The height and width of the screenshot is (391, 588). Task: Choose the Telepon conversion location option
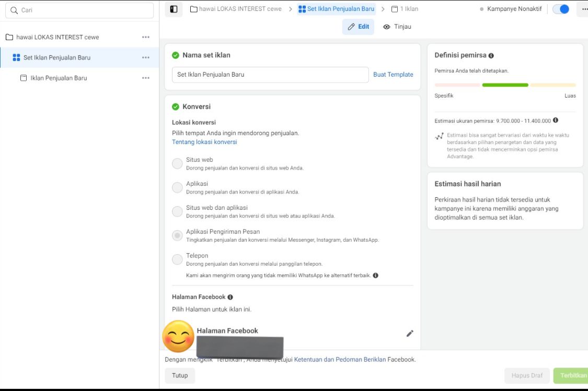point(177,259)
